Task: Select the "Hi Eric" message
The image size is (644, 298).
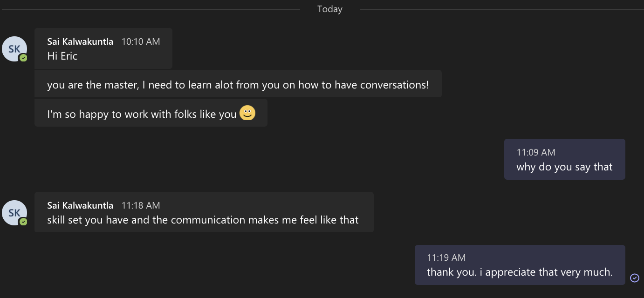Action: point(62,56)
